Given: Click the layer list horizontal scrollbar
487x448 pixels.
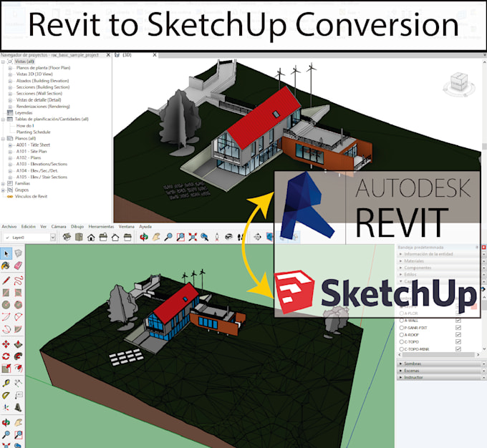Looking at the screenshot, I should 439,354.
